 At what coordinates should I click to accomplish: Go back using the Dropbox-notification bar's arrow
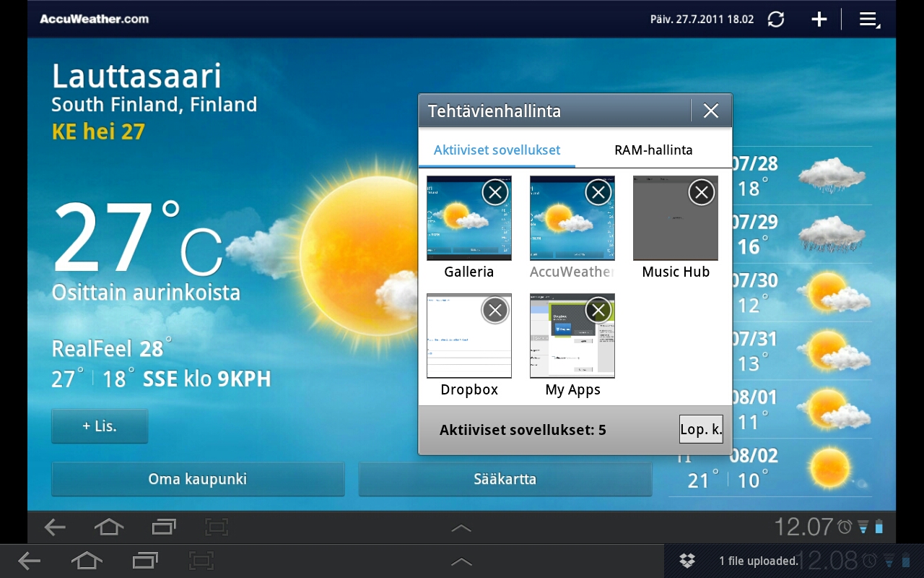[x=29, y=561]
